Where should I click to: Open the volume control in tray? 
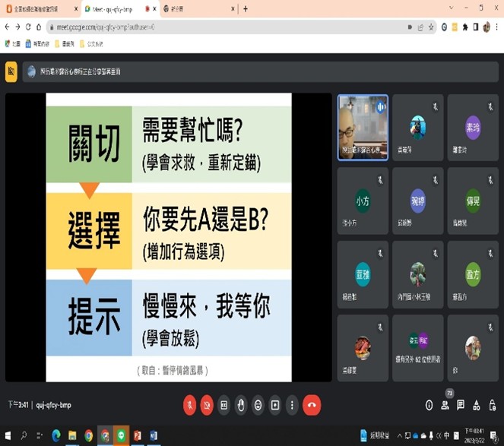pos(439,435)
